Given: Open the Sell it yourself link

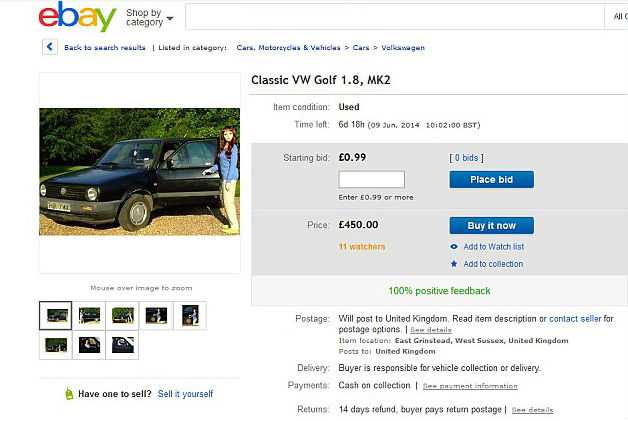Looking at the screenshot, I should pos(185,394).
